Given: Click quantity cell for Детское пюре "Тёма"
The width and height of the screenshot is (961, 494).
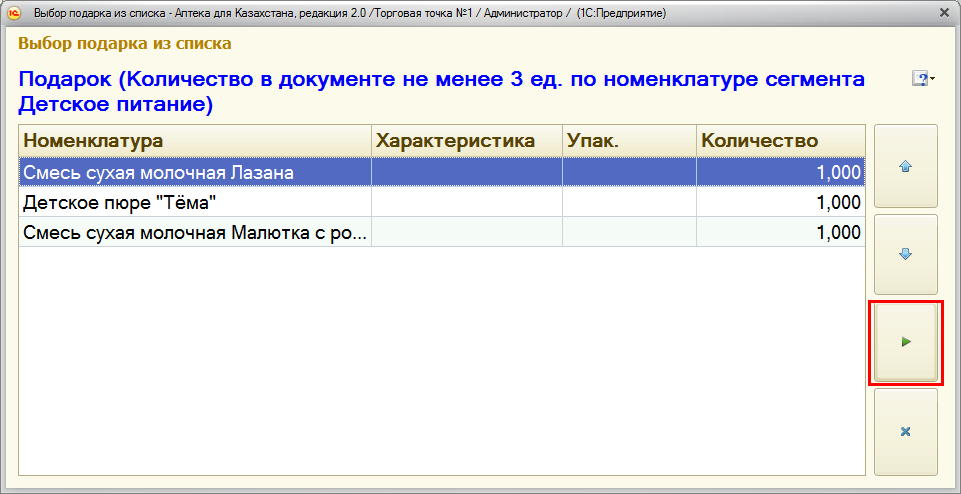Looking at the screenshot, I should 780,203.
